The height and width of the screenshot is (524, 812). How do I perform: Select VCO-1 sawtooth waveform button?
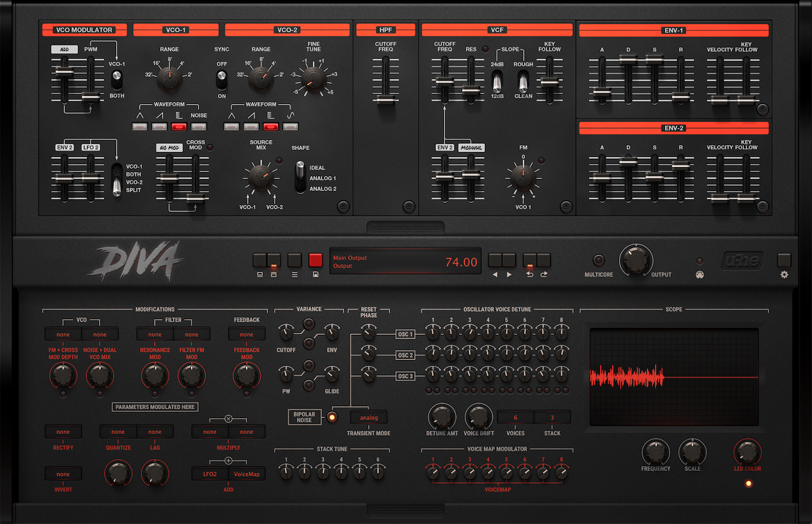(x=159, y=127)
